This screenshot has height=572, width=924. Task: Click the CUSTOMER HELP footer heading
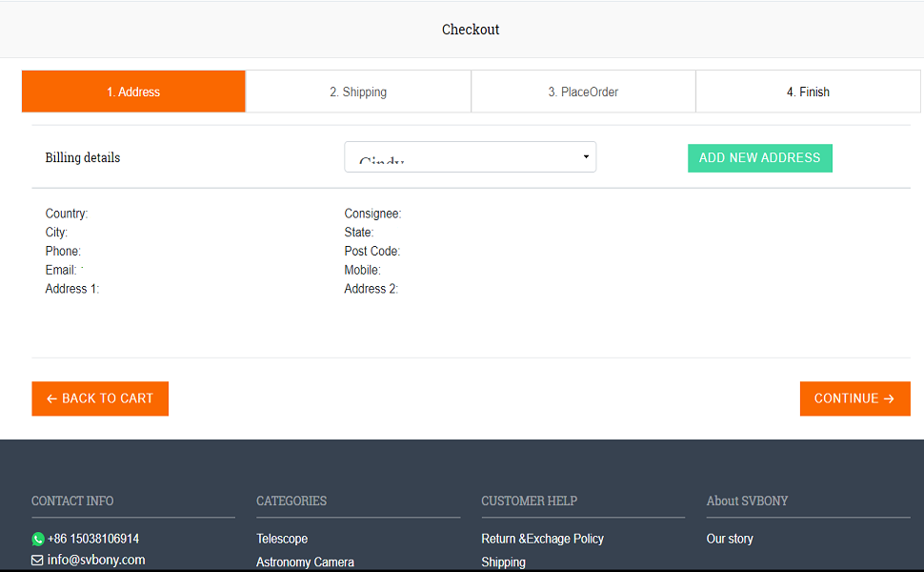tap(529, 500)
